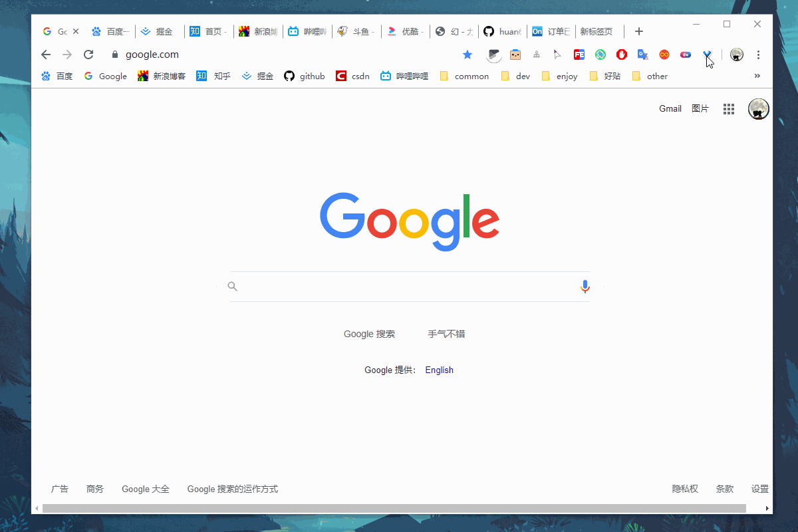
Task: Close the Google tab
Action: click(x=76, y=31)
